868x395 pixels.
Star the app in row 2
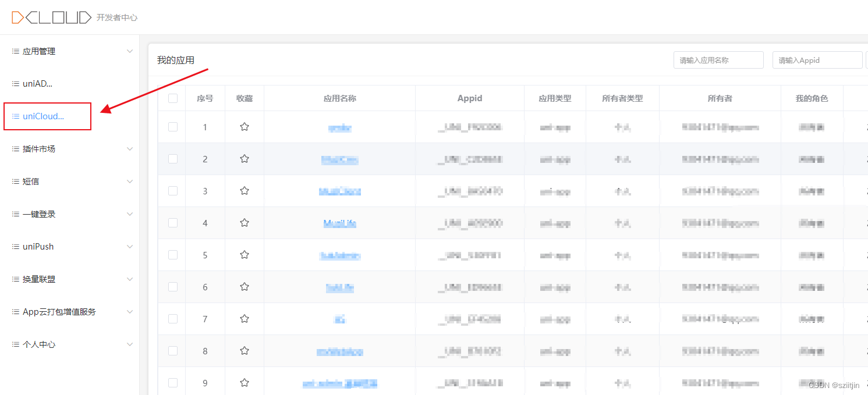(245, 158)
